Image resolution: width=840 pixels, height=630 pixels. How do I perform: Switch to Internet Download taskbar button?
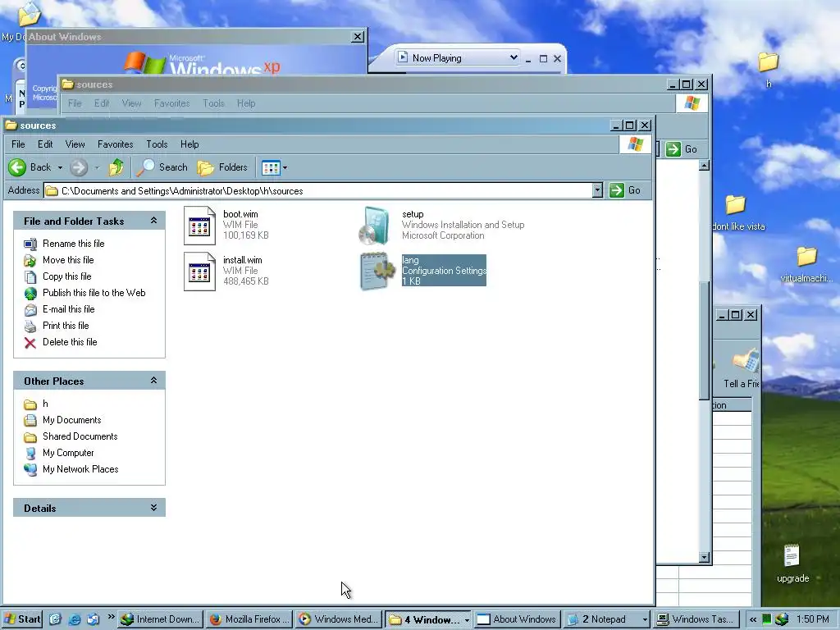(160, 620)
